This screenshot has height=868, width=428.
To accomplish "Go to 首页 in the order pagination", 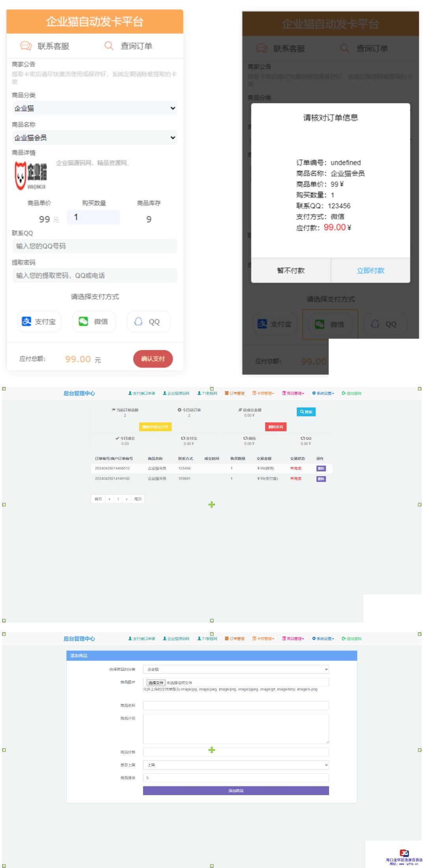I will coord(98,499).
